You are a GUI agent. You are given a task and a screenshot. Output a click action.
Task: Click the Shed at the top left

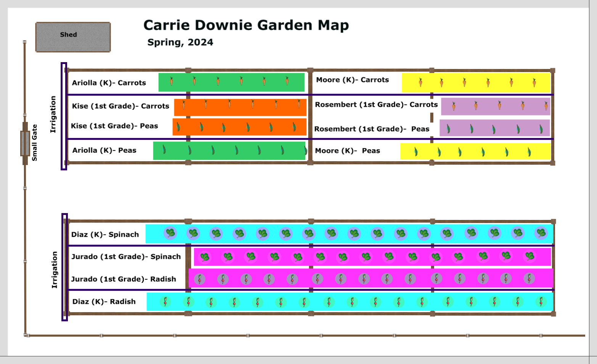coord(72,37)
